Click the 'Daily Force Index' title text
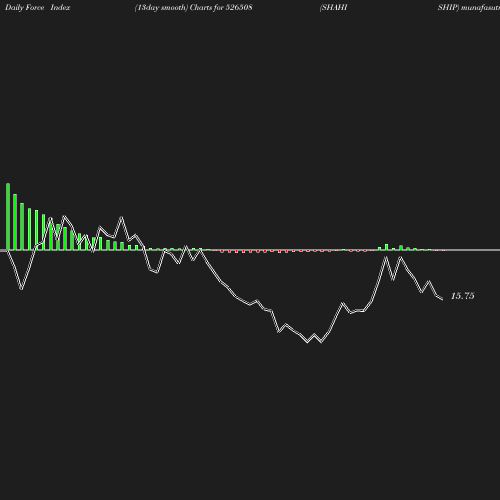The height and width of the screenshot is (500, 500). [37, 8]
